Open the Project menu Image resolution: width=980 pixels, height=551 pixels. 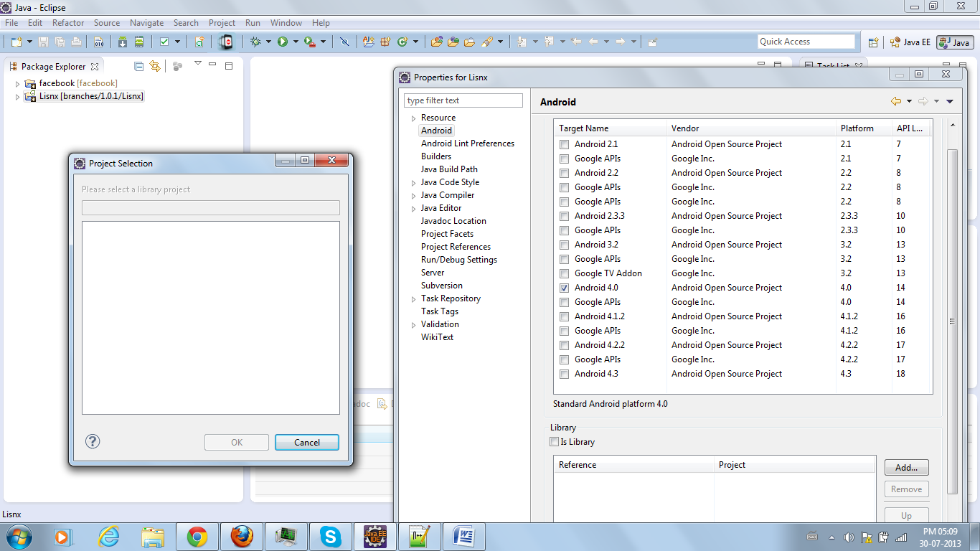pos(222,23)
